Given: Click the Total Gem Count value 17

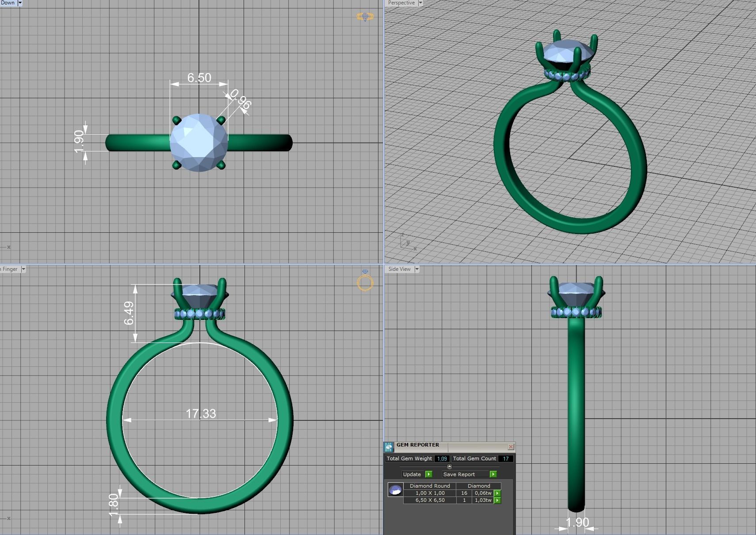Looking at the screenshot, I should pos(506,458).
